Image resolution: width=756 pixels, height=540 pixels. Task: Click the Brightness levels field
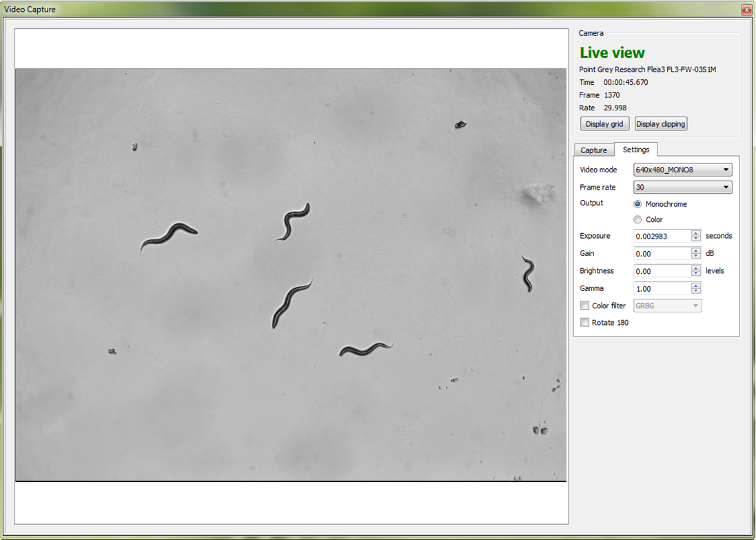click(x=662, y=271)
